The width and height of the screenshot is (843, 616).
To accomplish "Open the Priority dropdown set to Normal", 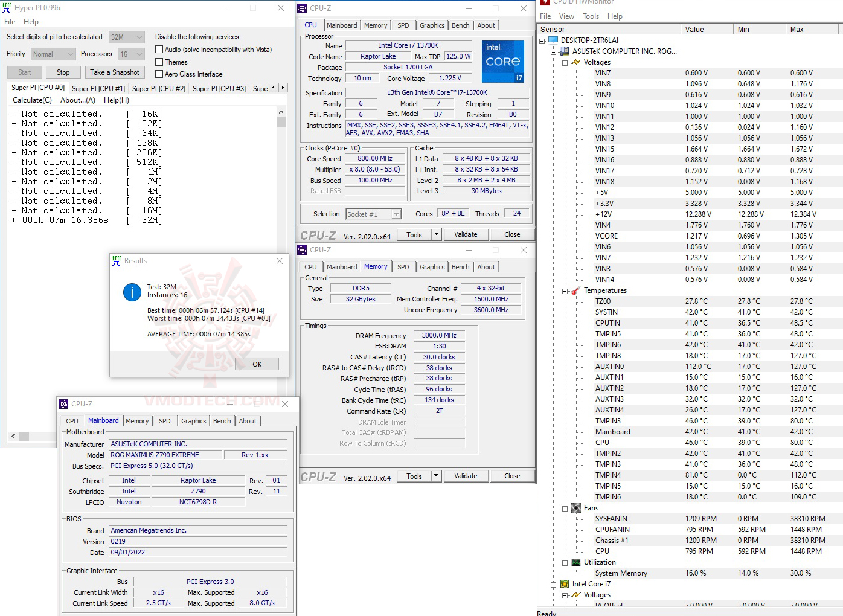I will coord(53,54).
